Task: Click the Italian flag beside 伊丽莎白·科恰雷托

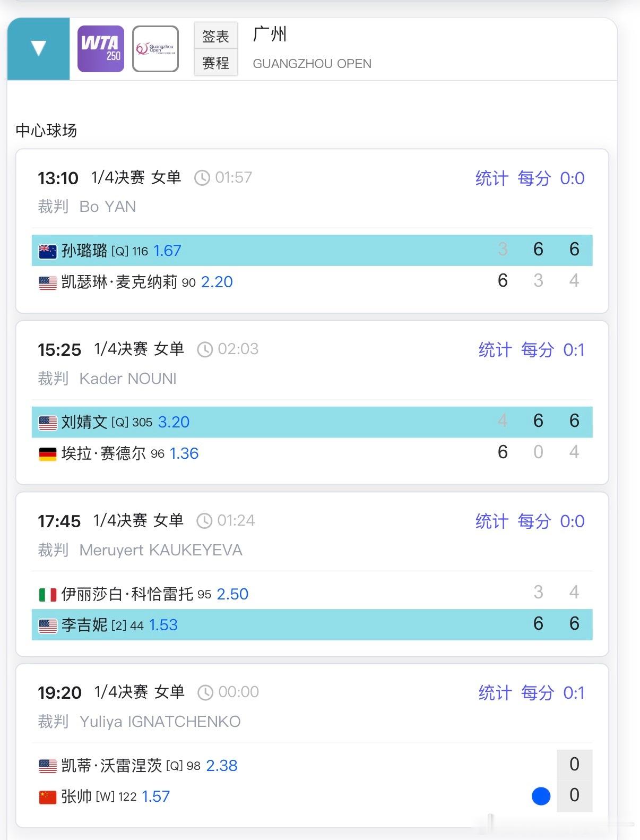Action: 48,595
